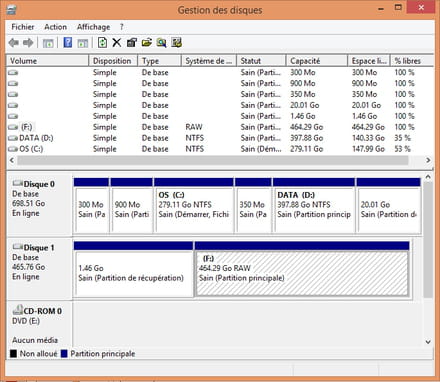Viewport: 440px width, 382px height.
Task: Click the Back arrow toolbar icon
Action: click(x=14, y=43)
